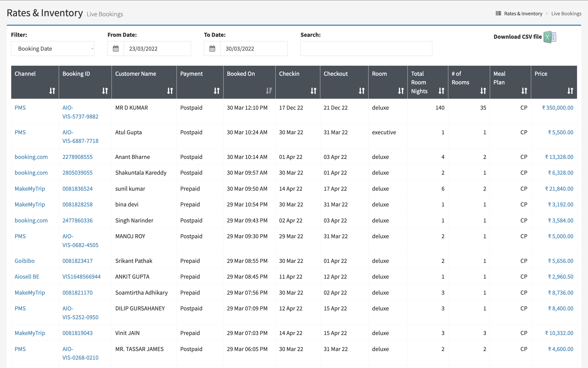Open the To Date calendar icon
The height and width of the screenshot is (368, 588).
[x=212, y=49]
